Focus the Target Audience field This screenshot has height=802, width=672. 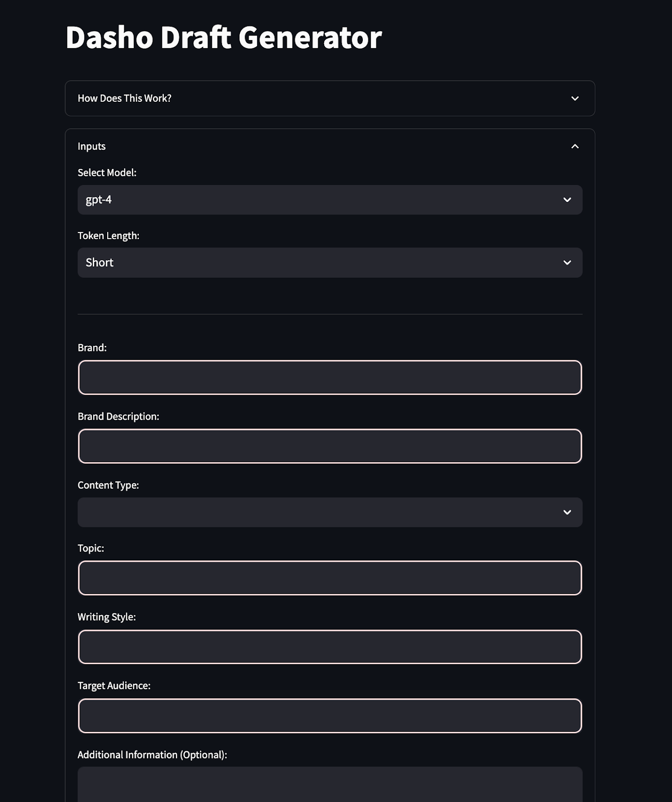pyautogui.click(x=330, y=716)
